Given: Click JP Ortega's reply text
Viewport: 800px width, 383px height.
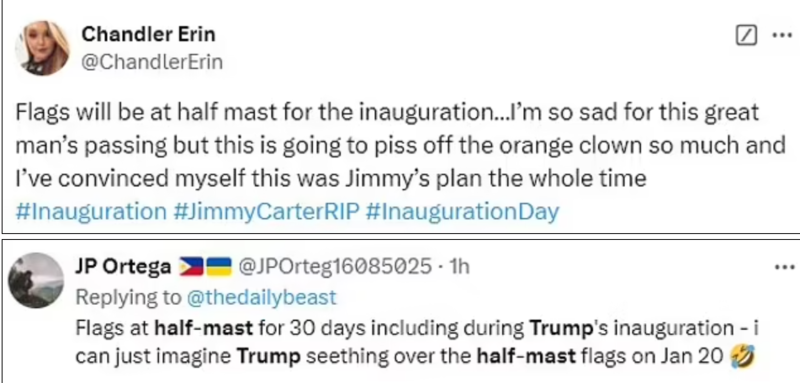Looking at the screenshot, I should click(x=417, y=342).
